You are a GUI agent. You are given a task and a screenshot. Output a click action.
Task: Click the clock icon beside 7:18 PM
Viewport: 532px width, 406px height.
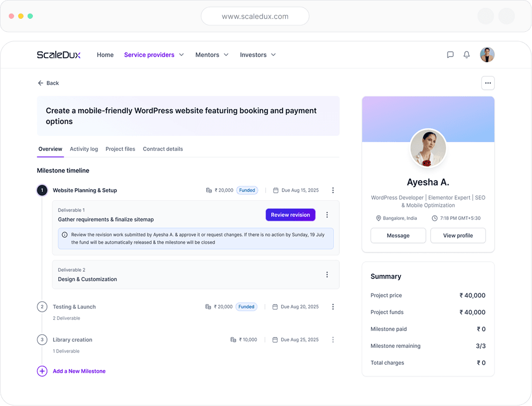tap(434, 218)
